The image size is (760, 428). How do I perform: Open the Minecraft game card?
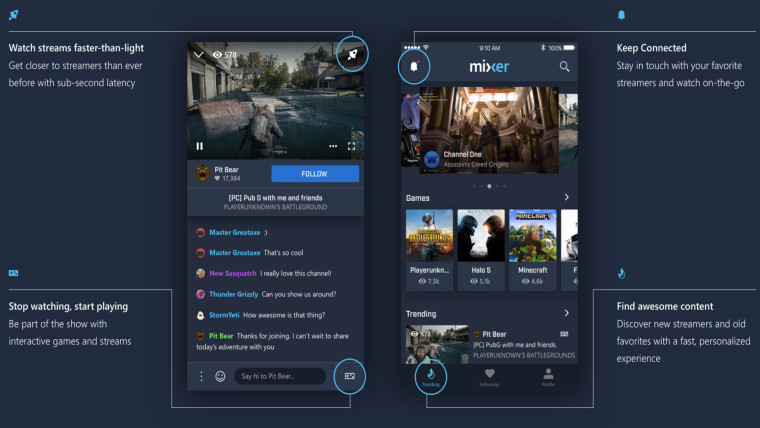533,250
